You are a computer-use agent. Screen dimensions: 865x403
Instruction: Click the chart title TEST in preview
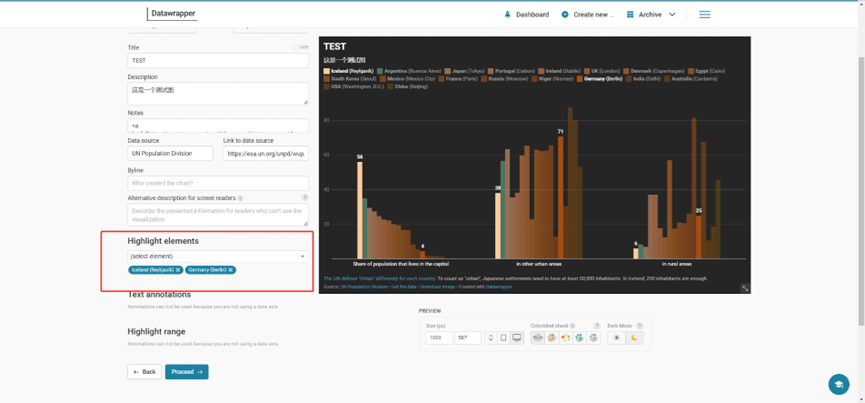(x=335, y=47)
